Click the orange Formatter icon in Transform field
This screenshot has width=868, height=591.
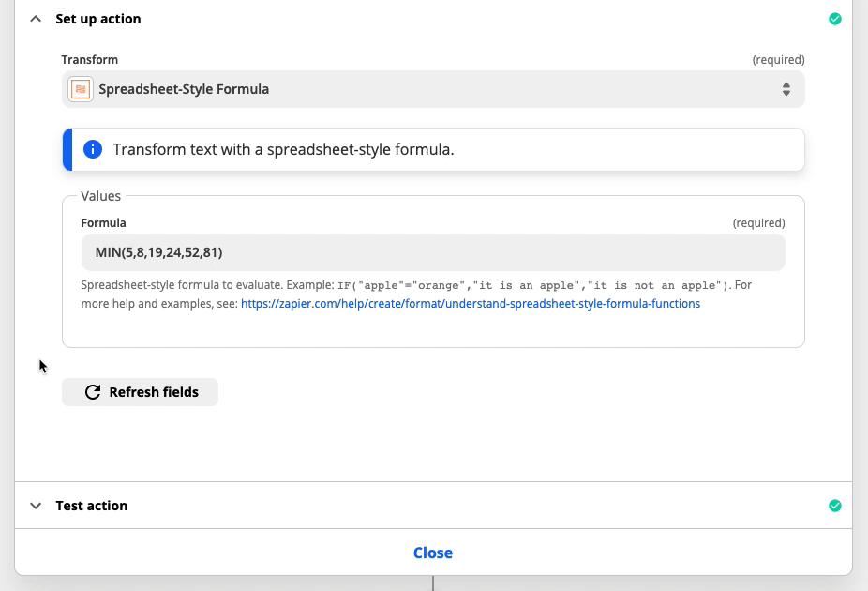[81, 89]
